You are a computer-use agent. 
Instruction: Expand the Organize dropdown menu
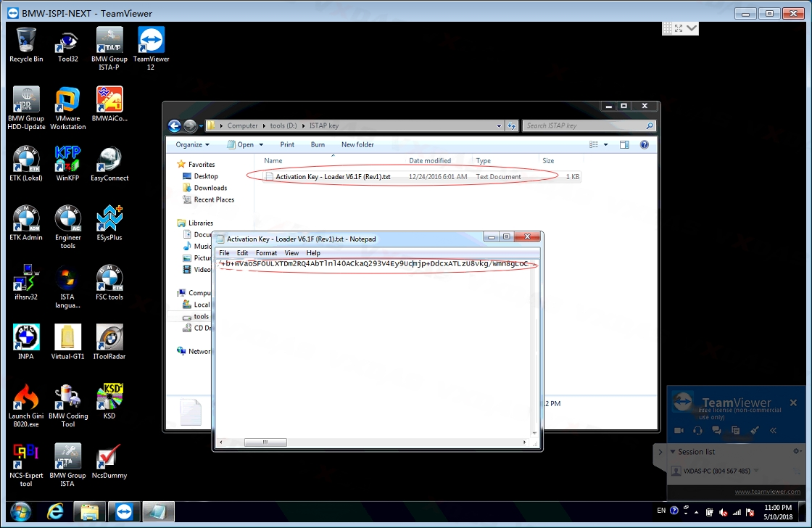click(192, 144)
